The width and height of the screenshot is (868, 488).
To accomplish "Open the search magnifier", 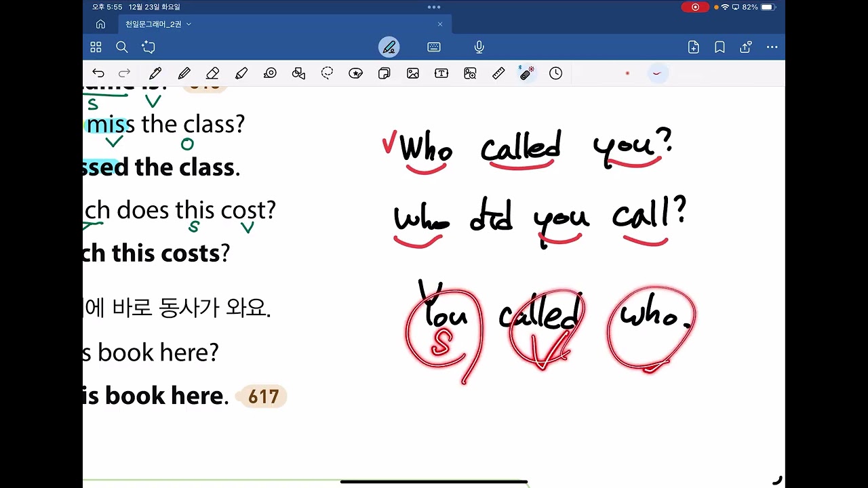I will (x=122, y=47).
